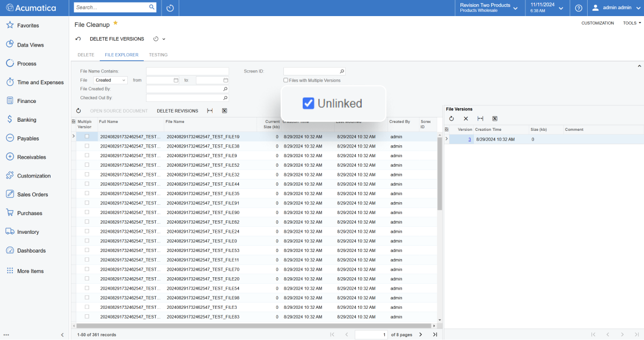The width and height of the screenshot is (644, 340).
Task: Click the File Name Contains input field
Action: coord(187,71)
